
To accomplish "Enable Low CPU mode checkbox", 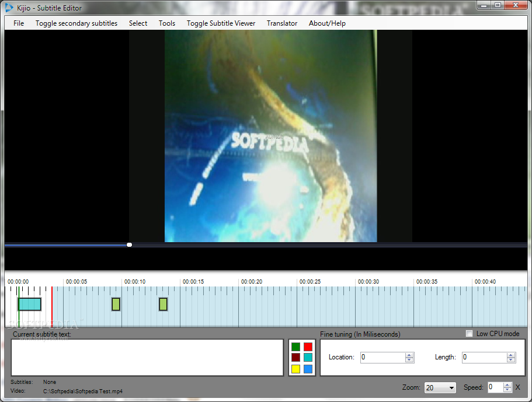I will point(470,334).
